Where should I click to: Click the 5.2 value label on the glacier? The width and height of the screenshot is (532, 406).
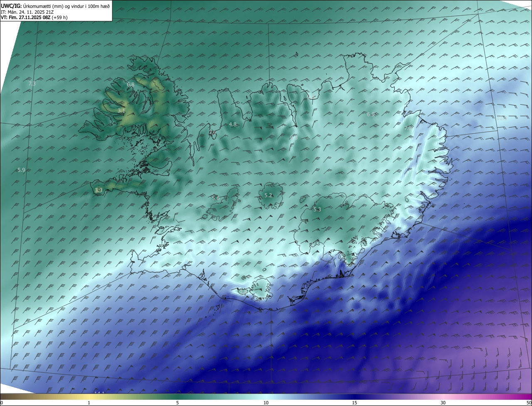point(268,196)
